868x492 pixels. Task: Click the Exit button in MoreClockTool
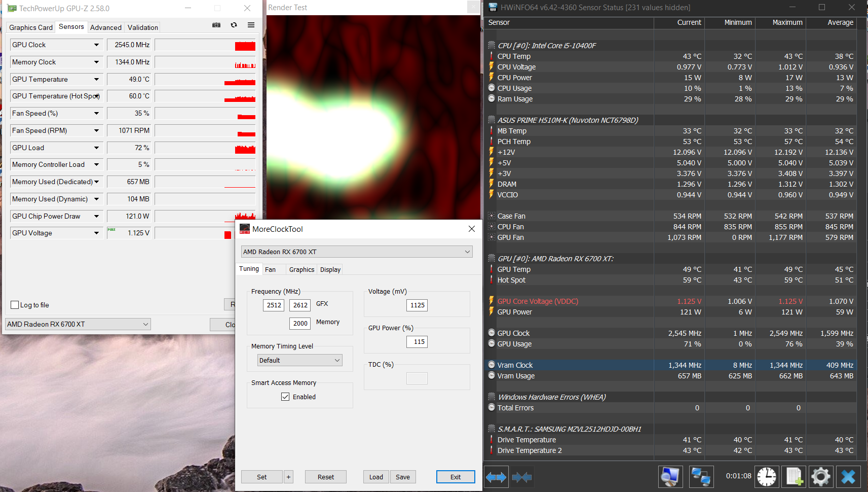pyautogui.click(x=456, y=477)
